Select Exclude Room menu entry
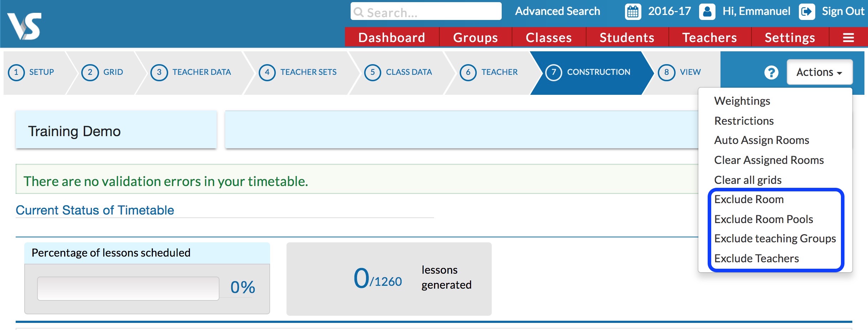 749,199
